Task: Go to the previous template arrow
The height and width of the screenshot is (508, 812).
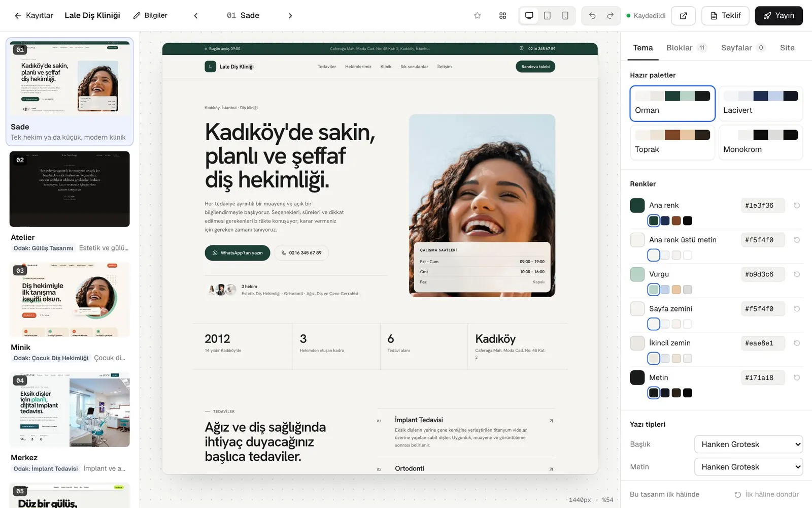Action: [196, 16]
